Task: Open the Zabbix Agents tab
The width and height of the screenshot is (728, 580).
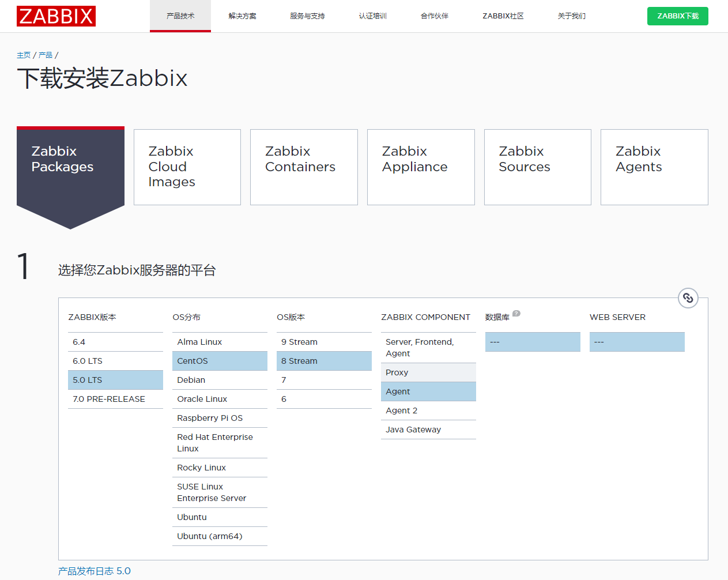Action: tap(654, 167)
